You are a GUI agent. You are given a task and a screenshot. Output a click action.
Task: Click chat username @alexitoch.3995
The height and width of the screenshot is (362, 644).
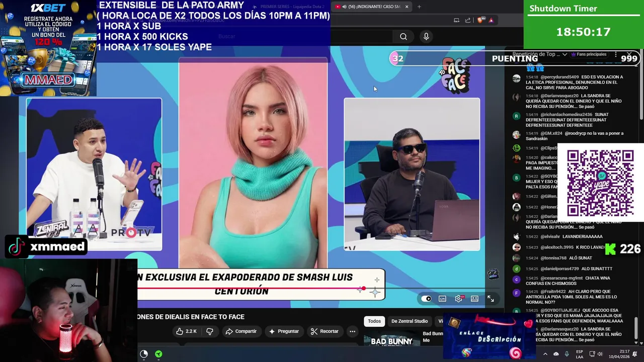coord(556,247)
